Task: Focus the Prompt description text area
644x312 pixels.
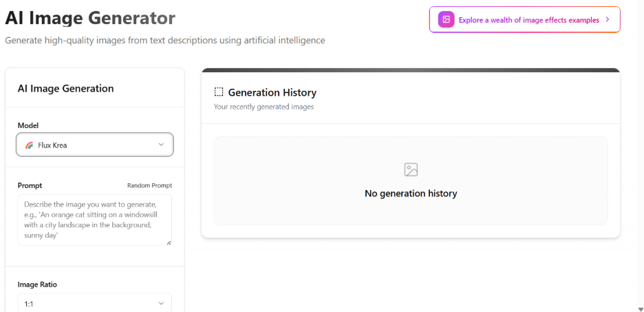Action: (95, 219)
